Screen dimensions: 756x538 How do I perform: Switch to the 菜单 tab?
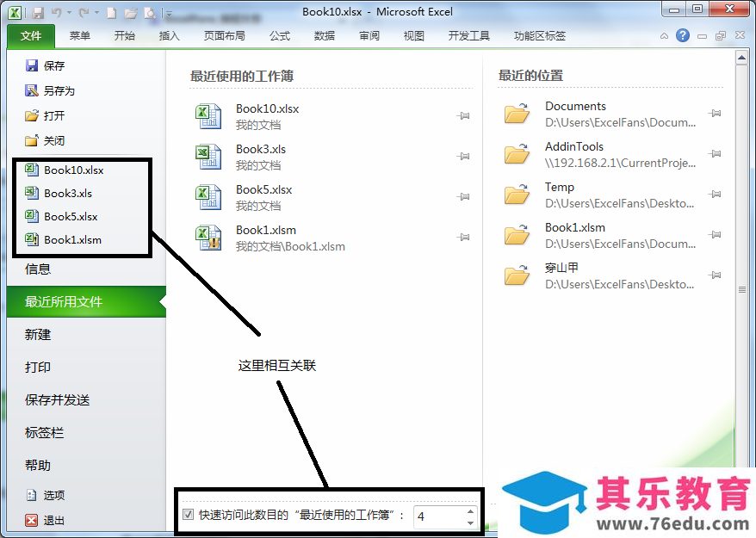pyautogui.click(x=79, y=35)
